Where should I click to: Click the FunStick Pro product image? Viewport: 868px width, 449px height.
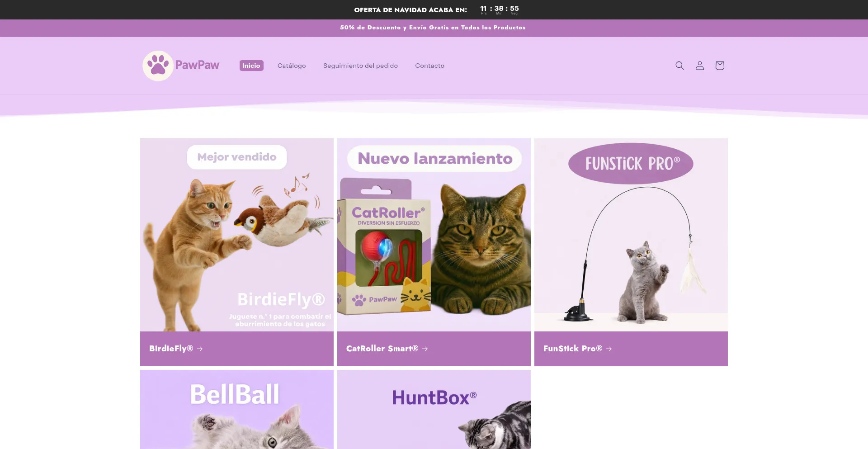click(x=631, y=235)
